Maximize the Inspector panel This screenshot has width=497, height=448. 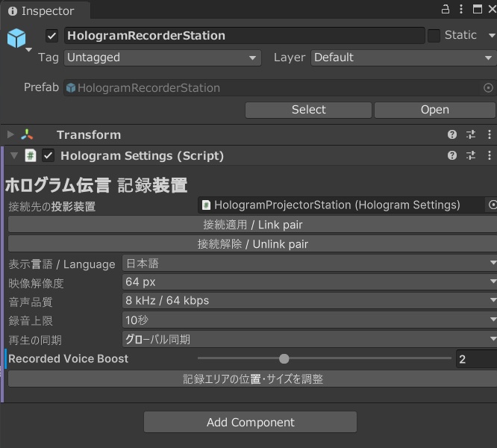478,9
